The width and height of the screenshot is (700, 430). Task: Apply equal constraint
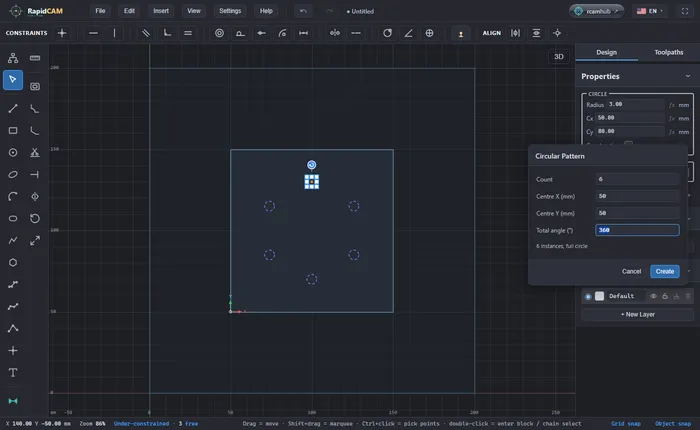[x=188, y=33]
